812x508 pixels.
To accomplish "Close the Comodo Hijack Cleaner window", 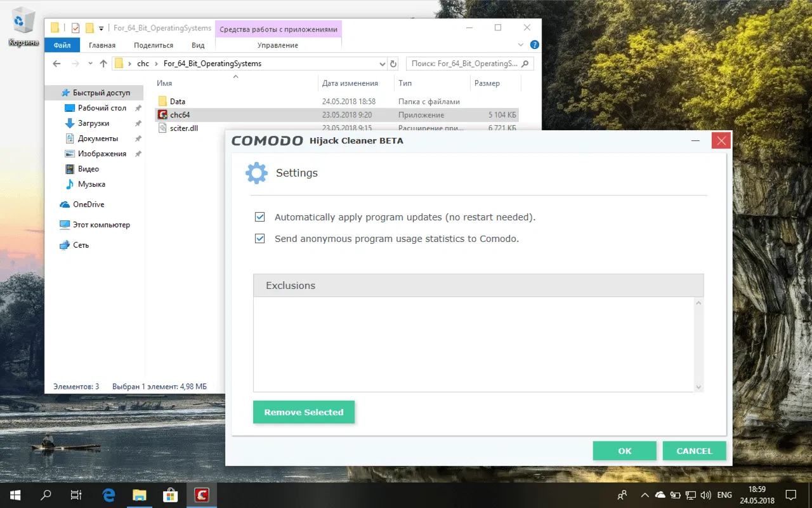I will [721, 141].
